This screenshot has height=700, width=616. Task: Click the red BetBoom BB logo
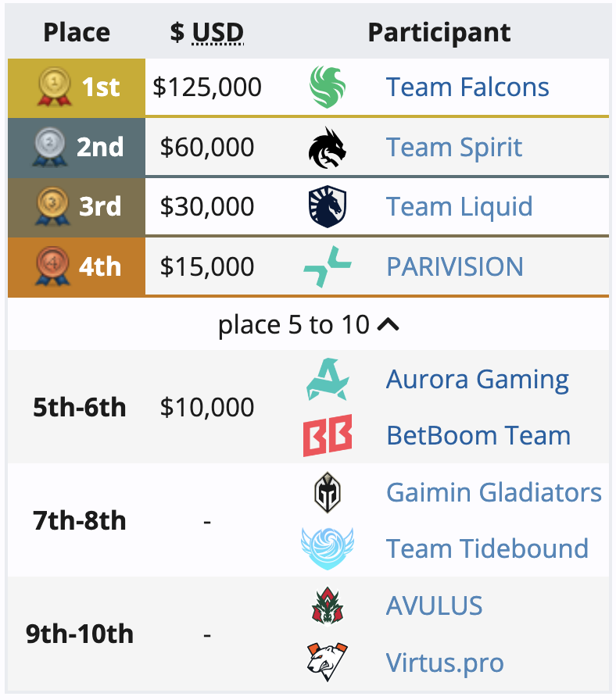[328, 435]
